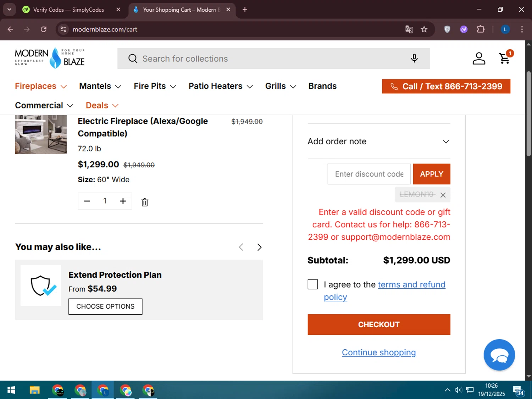The height and width of the screenshot is (399, 532).
Task: Click the APPLY discount button
Action: pos(432,174)
